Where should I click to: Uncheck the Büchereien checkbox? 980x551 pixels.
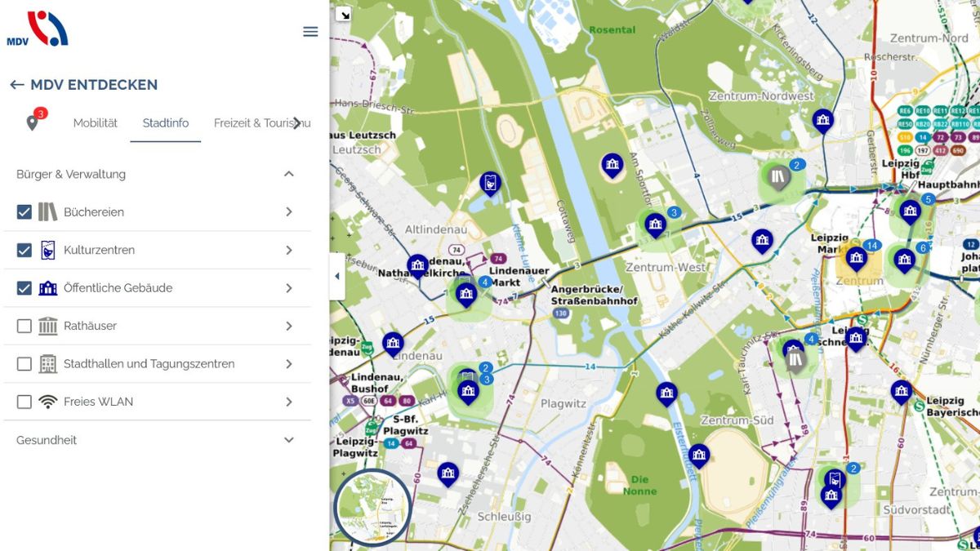coord(24,212)
